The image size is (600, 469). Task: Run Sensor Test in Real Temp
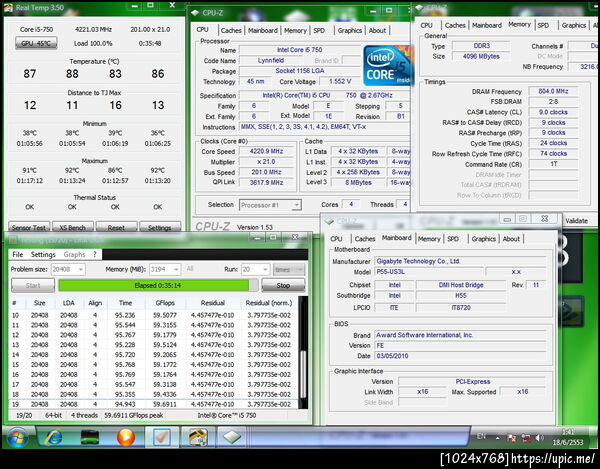coord(29,227)
